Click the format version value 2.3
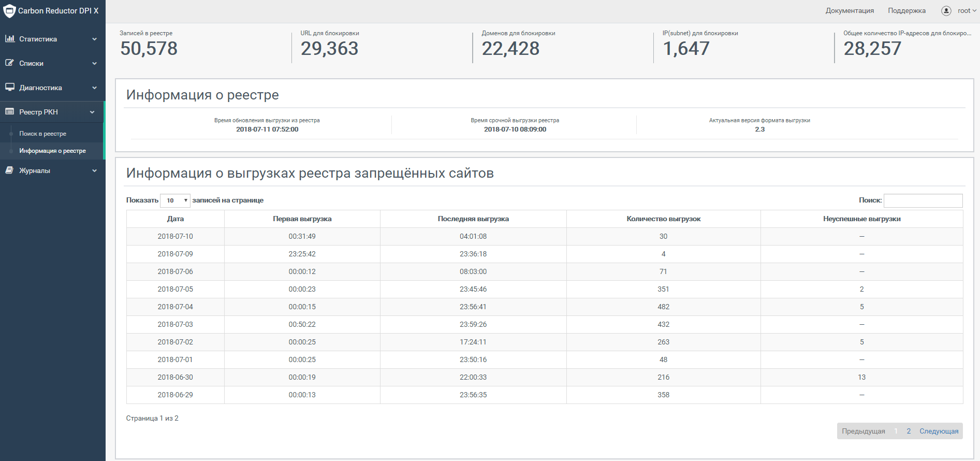980x461 pixels. (x=760, y=129)
